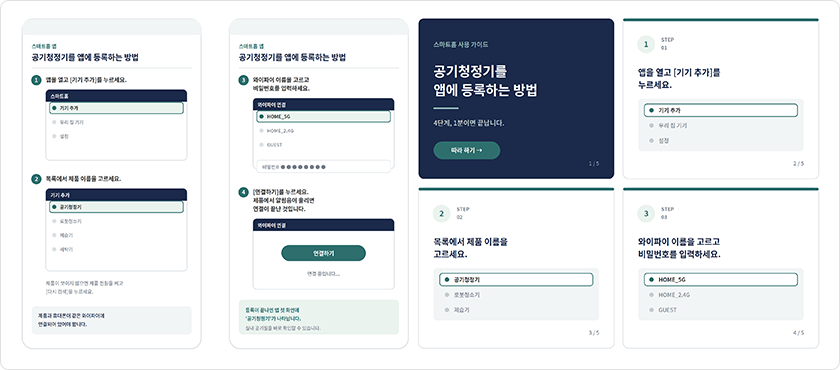Click the green step 4 number badge beside the 연결하기 instruction
Image resolution: width=840 pixels, height=370 pixels.
point(243,192)
